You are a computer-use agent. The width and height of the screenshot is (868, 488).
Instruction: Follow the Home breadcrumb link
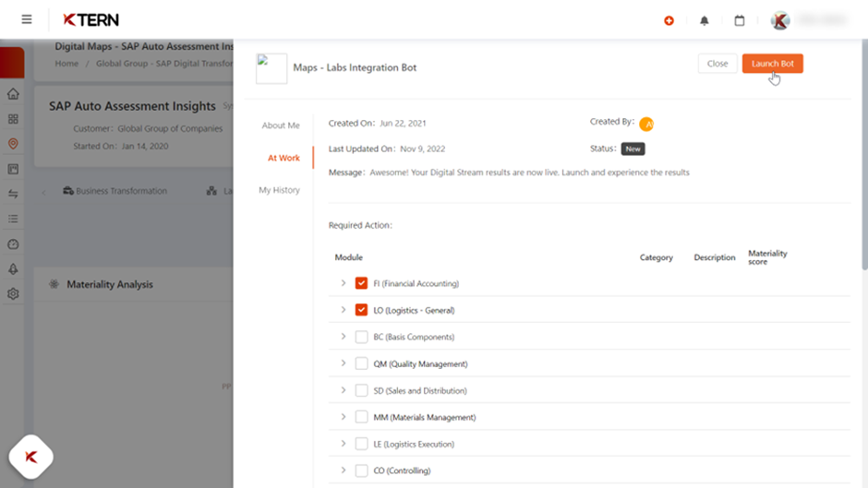pos(66,64)
